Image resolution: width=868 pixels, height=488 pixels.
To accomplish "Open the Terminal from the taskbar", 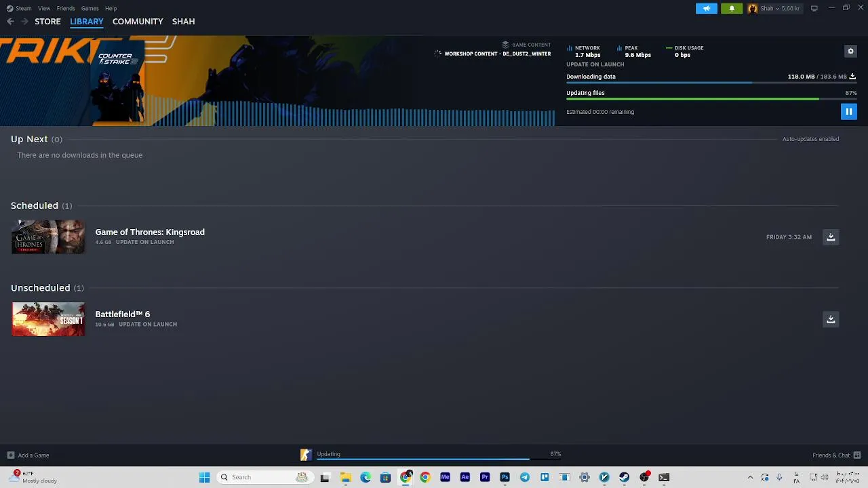I will coord(664,477).
